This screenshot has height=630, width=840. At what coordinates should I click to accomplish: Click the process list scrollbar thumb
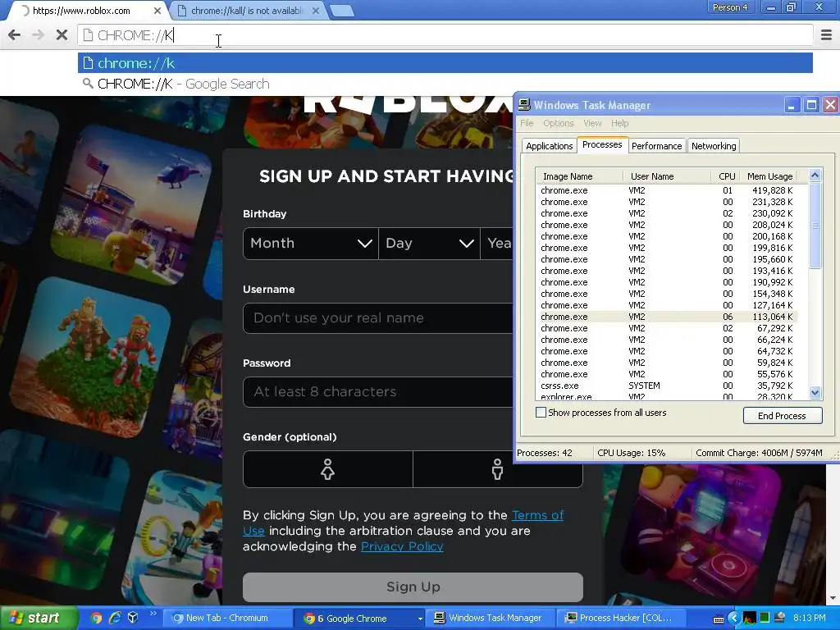[x=815, y=226]
